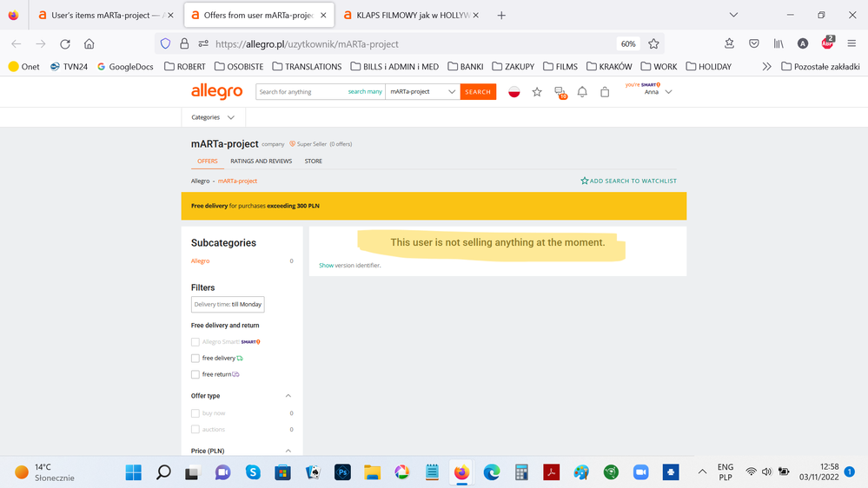This screenshot has height=488, width=868.
Task: Open the mARTa-project search scope dropdown
Action: point(422,92)
